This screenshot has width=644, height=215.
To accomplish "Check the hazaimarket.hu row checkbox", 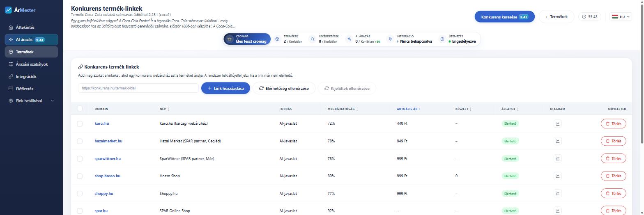I will click(80, 141).
